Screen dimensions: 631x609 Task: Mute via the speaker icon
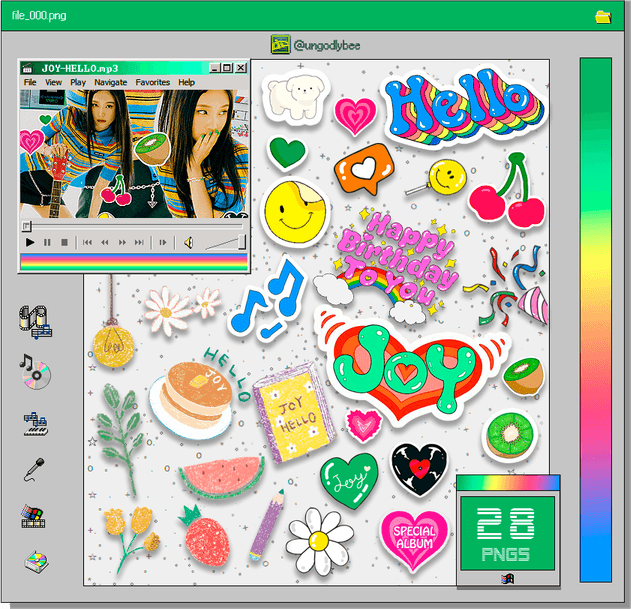188,242
